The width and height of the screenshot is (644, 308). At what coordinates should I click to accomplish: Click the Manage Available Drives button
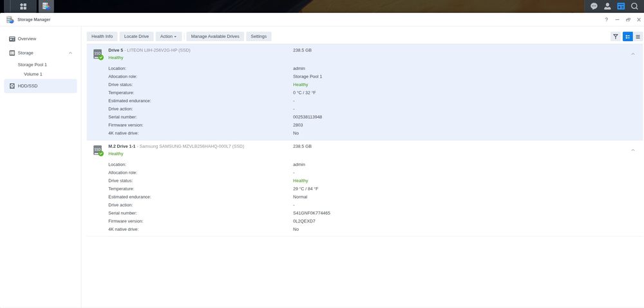215,37
